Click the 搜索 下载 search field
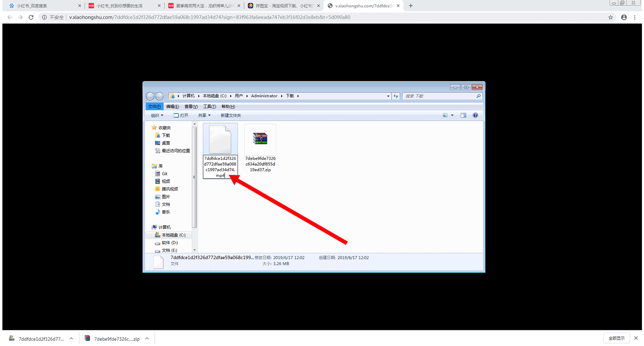644x346 pixels. click(x=439, y=96)
